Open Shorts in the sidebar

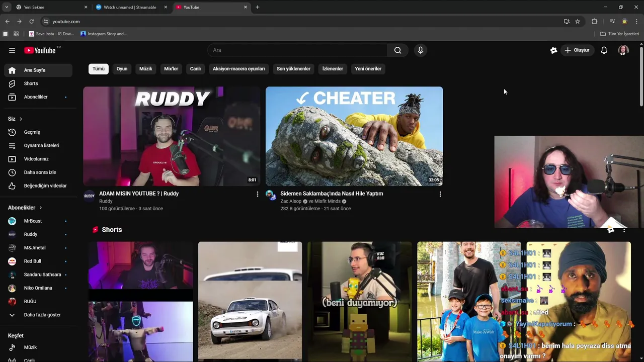point(38,83)
